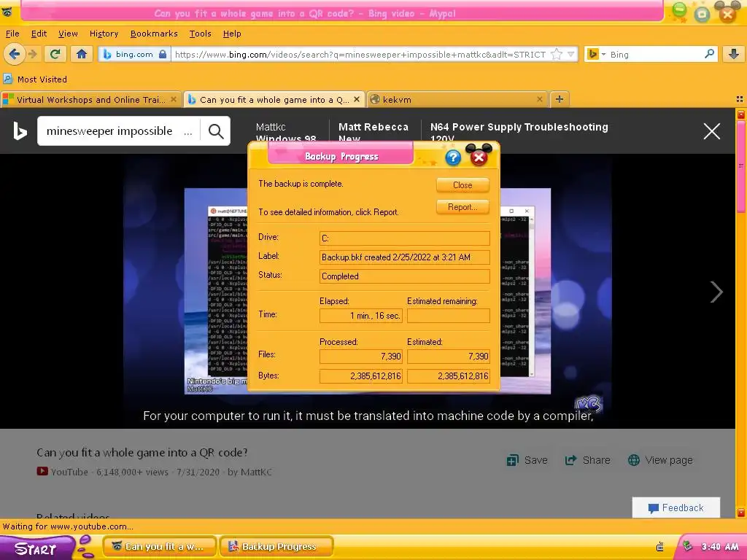Open View page for the video

tap(660, 460)
